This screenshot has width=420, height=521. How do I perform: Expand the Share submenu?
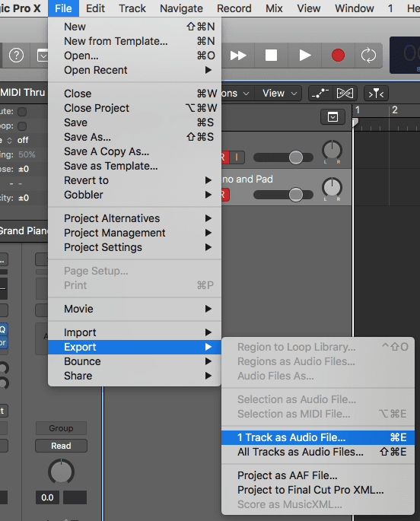pos(135,376)
